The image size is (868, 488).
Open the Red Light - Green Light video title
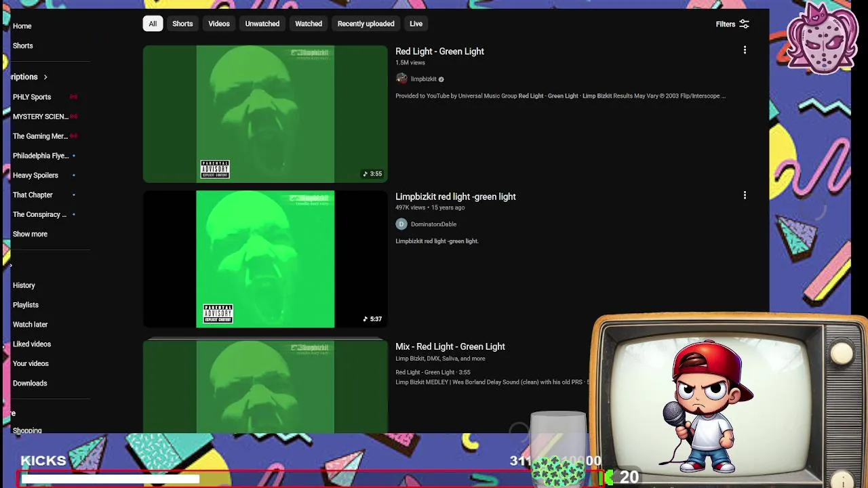439,52
